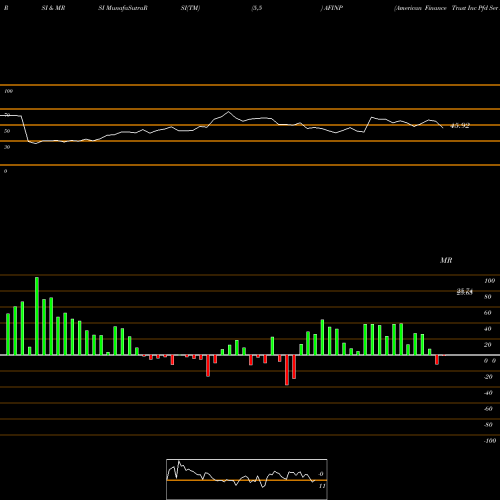The height and width of the screenshot is (500, 500).
Task: Click the RSI axis label 0
Action: 5,171
